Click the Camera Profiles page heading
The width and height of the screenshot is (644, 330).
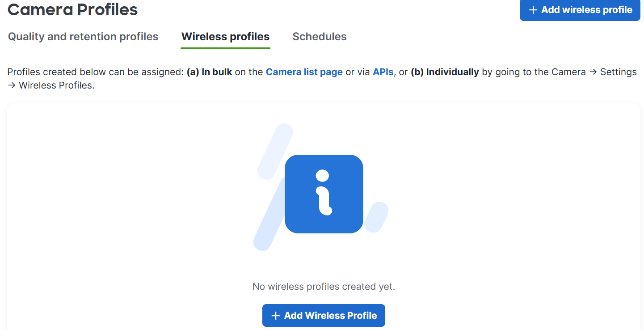(x=73, y=9)
